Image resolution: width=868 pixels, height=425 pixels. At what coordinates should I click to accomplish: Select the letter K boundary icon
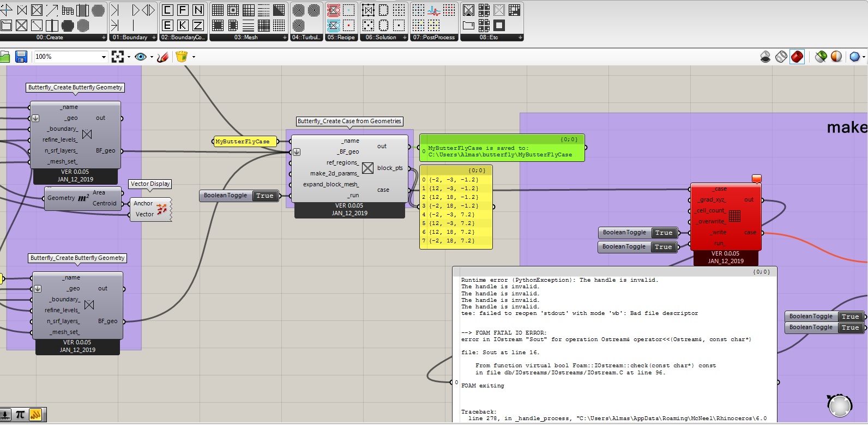(x=183, y=25)
